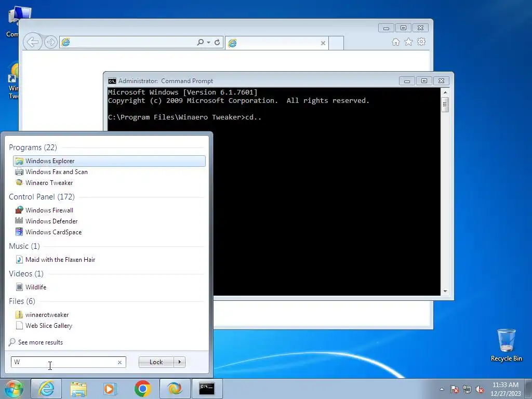Image resolution: width=532 pixels, height=399 pixels.
Task: Maximize the Command Prompt window
Action: click(x=424, y=81)
